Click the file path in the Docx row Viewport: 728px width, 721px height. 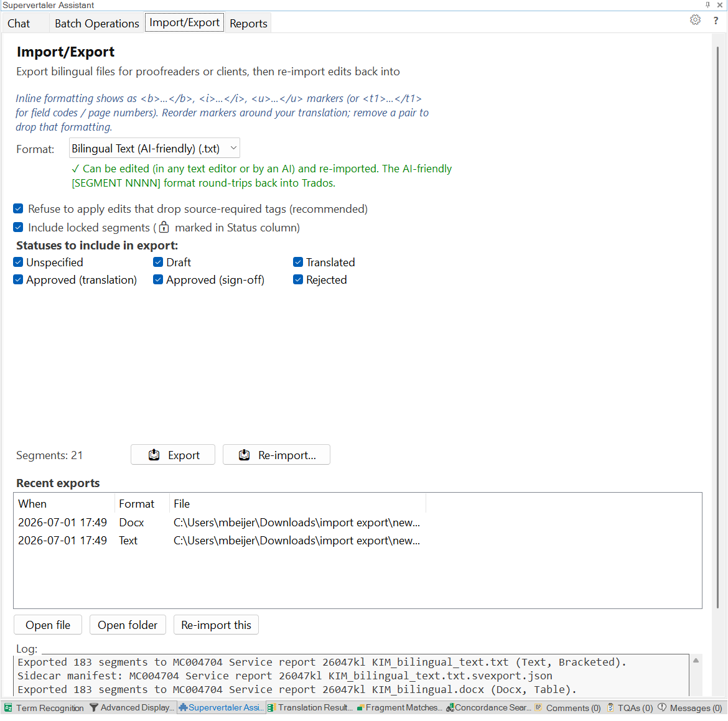point(297,523)
